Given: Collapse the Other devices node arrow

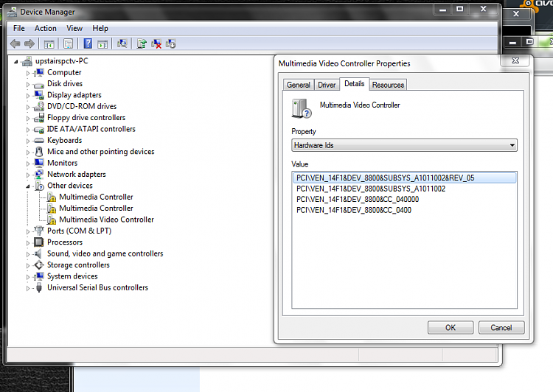Looking at the screenshot, I should 28,186.
